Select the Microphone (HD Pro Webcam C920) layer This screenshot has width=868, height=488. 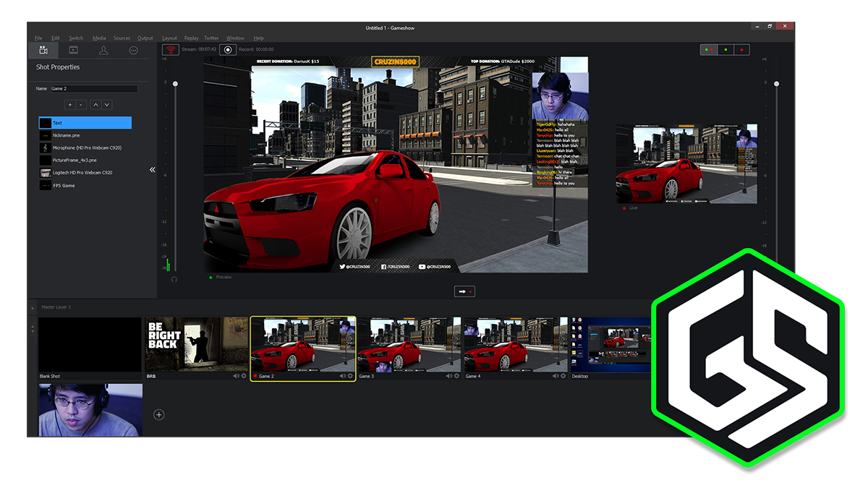[x=85, y=147]
